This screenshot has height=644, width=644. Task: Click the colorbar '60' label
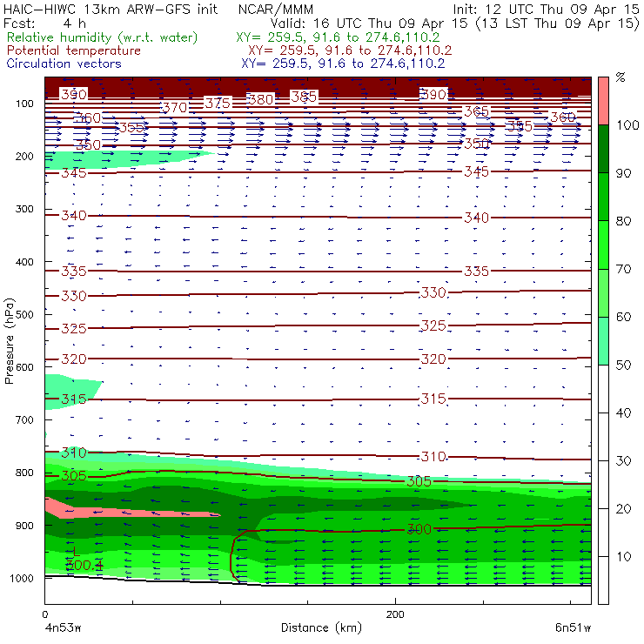(623, 317)
